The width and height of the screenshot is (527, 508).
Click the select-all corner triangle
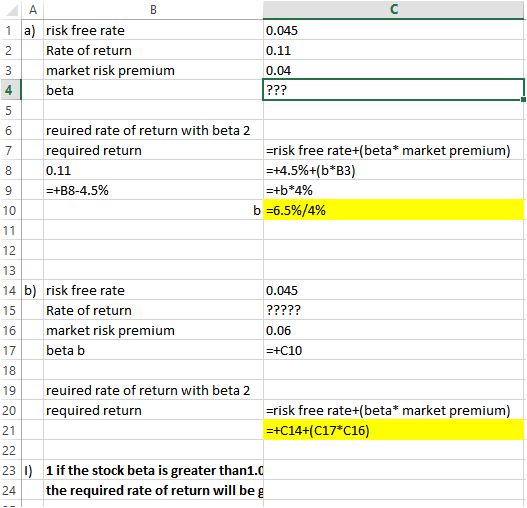click(11, 10)
